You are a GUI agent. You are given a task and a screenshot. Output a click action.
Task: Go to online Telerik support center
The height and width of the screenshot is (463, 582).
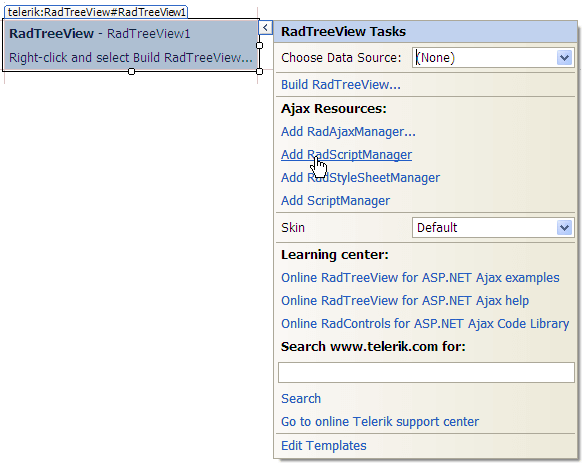point(380,422)
